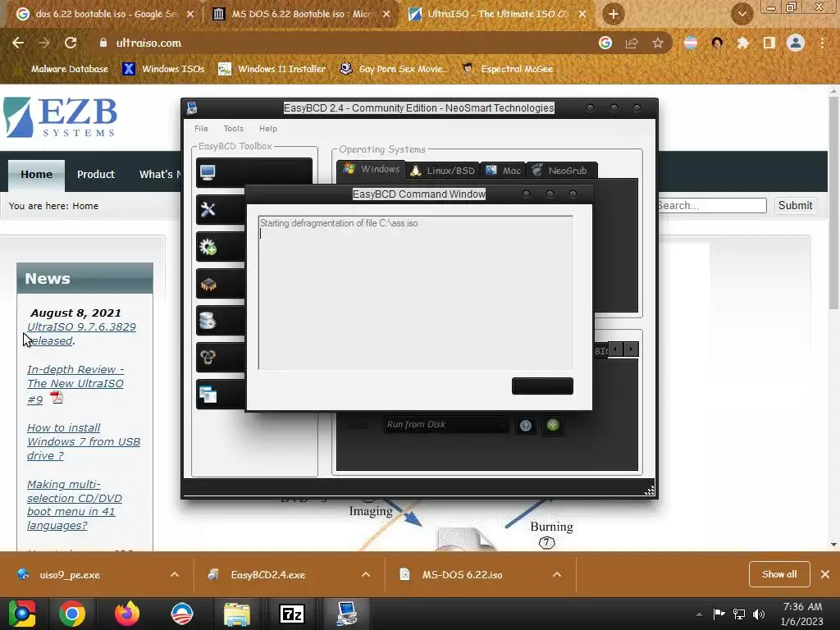Switch to the Mac tab
840x630 pixels.
pos(504,171)
